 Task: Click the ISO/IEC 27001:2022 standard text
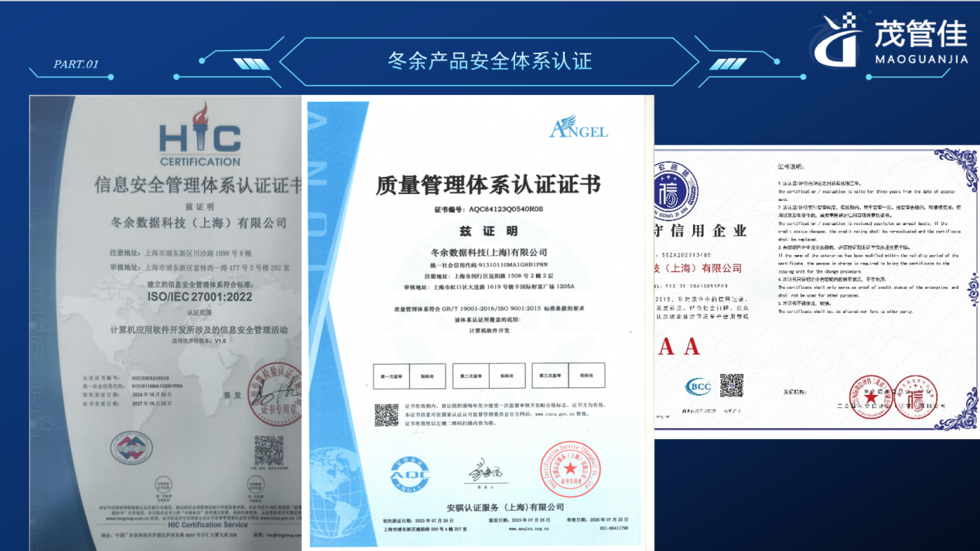coord(200,295)
